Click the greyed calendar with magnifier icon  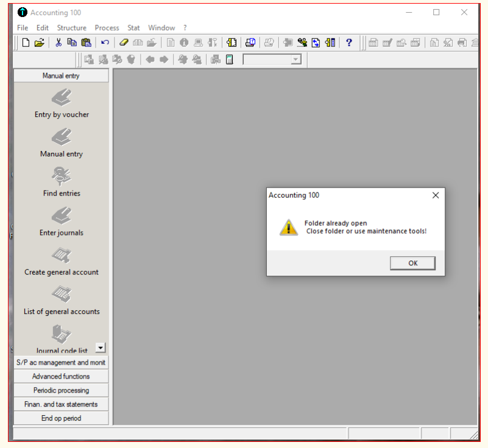pos(401,43)
